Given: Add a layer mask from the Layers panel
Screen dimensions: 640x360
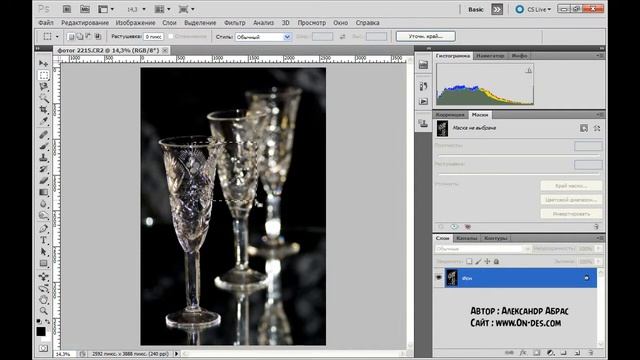Looking at the screenshot, I should pyautogui.click(x=537, y=352).
